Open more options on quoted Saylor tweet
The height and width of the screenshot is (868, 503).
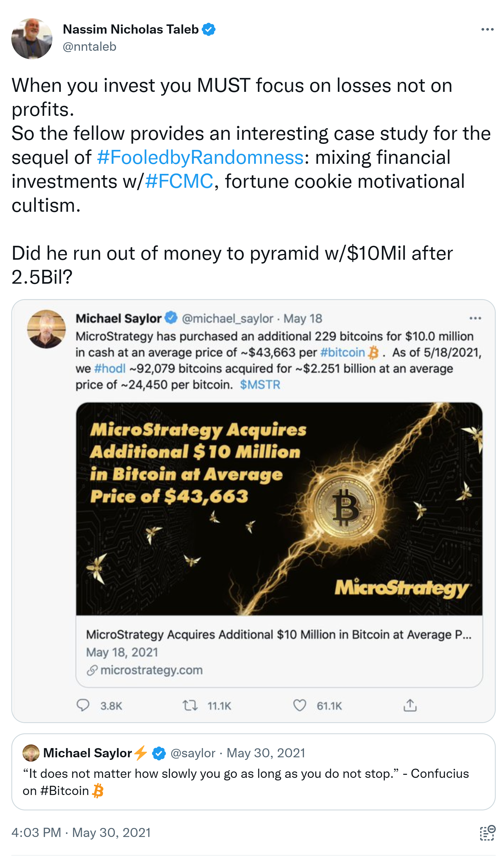(475, 318)
